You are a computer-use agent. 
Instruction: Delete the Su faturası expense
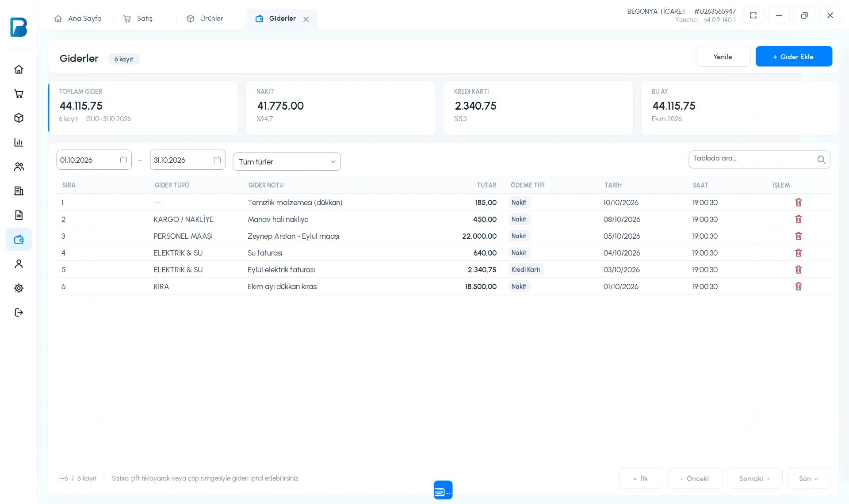(799, 253)
